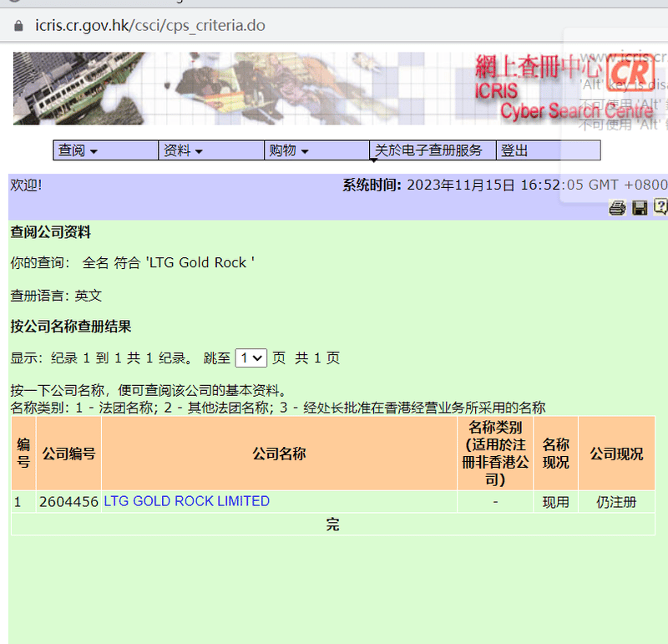Image resolution: width=668 pixels, height=644 pixels.
Task: Click the print page icon
Action: [617, 208]
